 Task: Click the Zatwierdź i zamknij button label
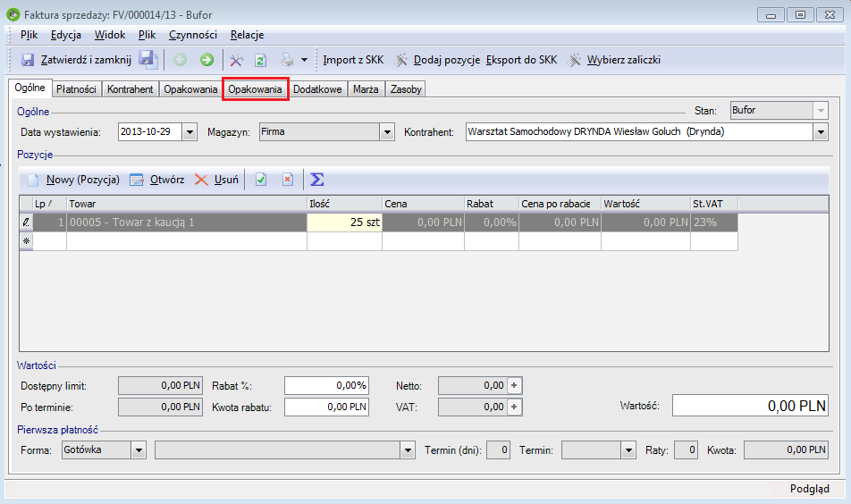coord(87,60)
